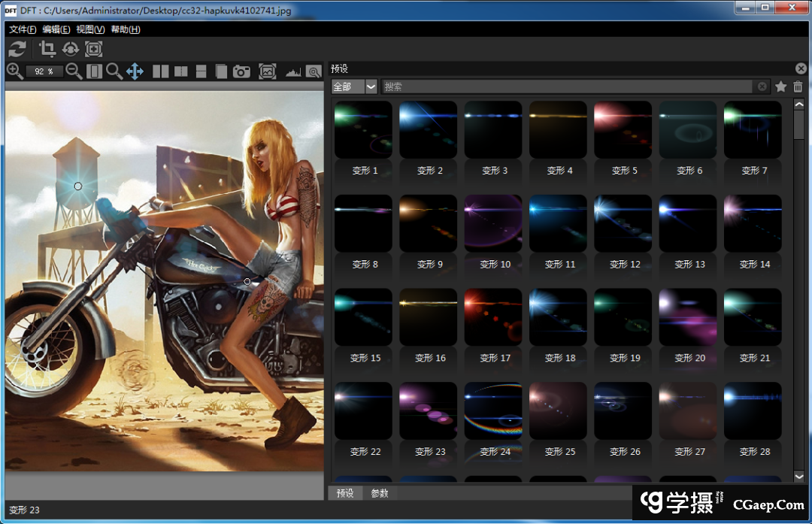Open the 编辑(E) menu

point(56,29)
